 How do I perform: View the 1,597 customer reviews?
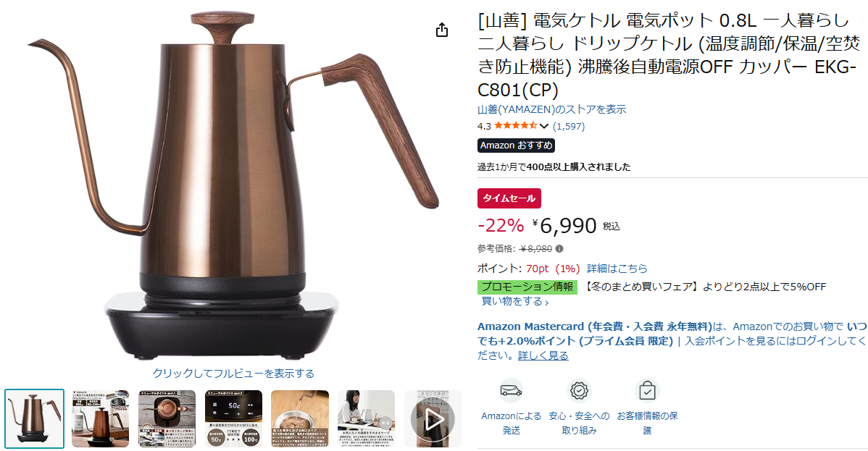click(x=569, y=126)
